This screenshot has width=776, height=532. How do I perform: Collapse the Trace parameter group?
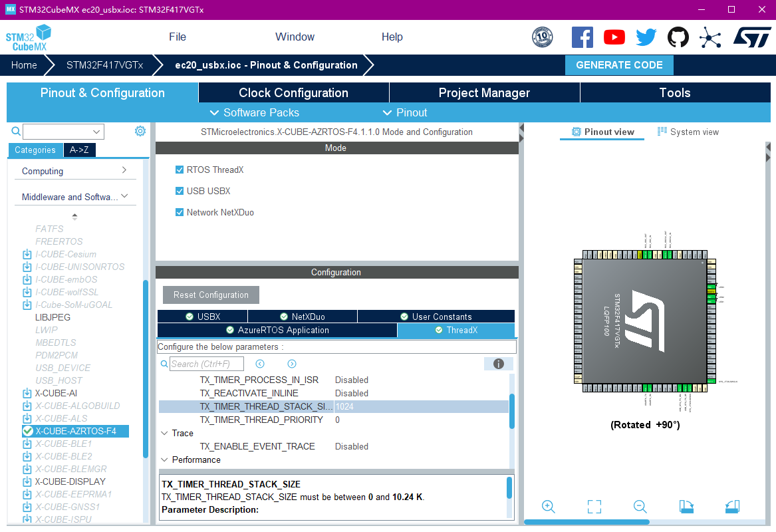[164, 433]
